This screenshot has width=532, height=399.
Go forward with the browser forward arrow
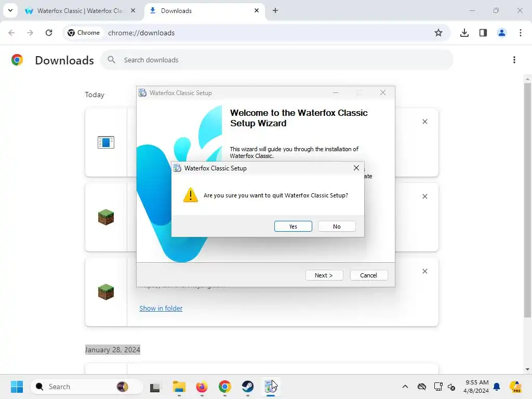coord(30,33)
